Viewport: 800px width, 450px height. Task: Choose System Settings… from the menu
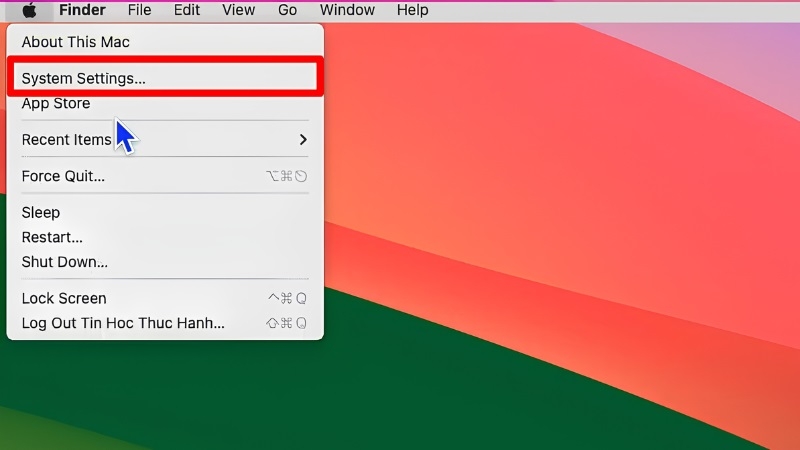coord(165,78)
